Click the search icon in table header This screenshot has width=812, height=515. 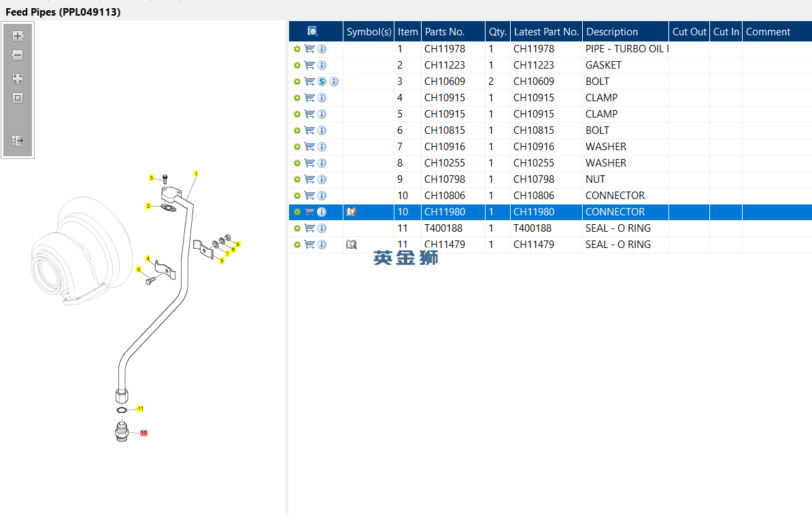coord(312,31)
